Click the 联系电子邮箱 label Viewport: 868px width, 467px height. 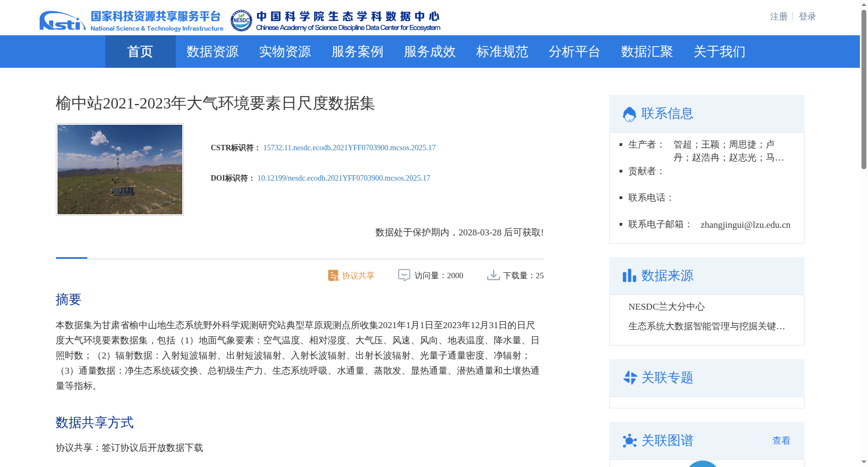point(660,224)
